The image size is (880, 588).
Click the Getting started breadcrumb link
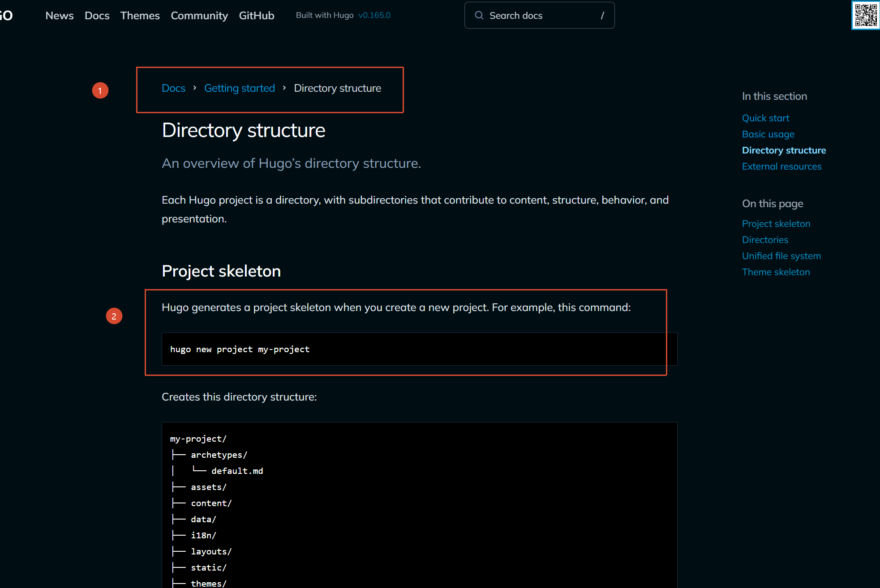(240, 88)
